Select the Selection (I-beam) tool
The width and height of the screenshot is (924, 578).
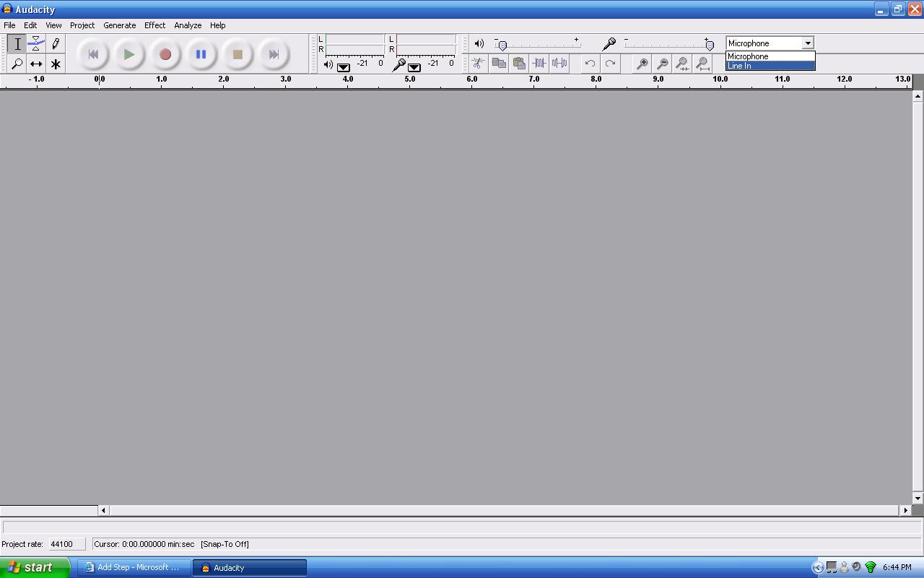point(17,44)
